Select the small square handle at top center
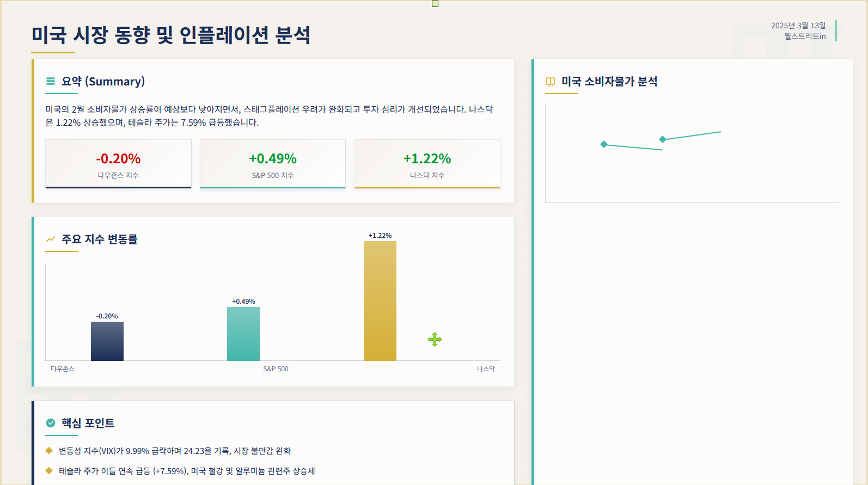Viewport: 868px width, 485px height. pos(435,4)
